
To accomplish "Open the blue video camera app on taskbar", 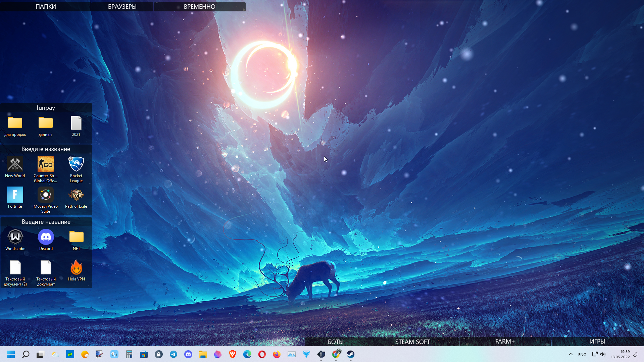I will (114, 354).
